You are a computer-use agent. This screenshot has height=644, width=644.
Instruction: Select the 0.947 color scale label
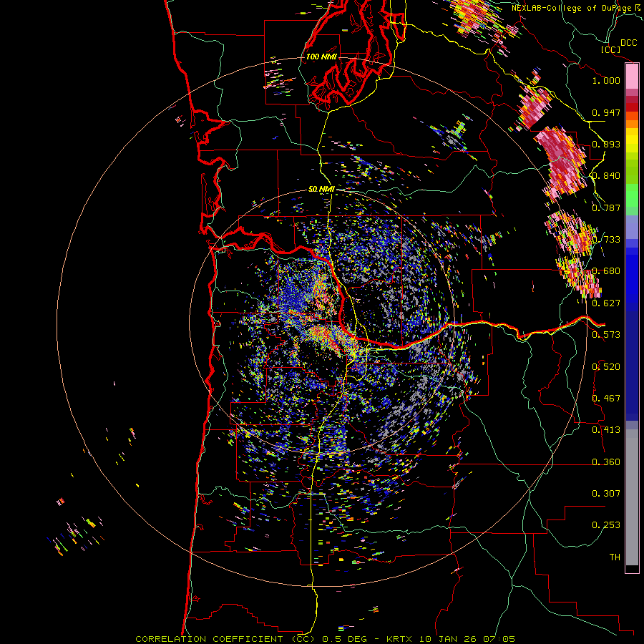click(606, 112)
